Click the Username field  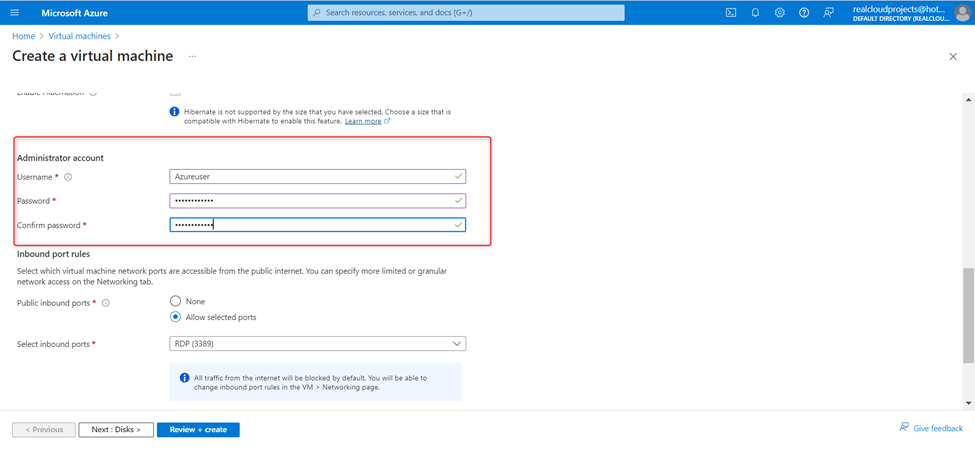318,177
